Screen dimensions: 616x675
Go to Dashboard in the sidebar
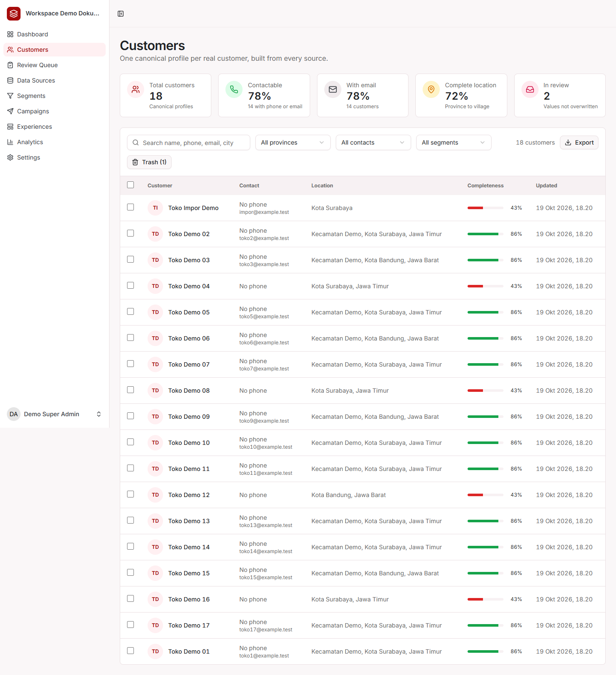coord(54,34)
